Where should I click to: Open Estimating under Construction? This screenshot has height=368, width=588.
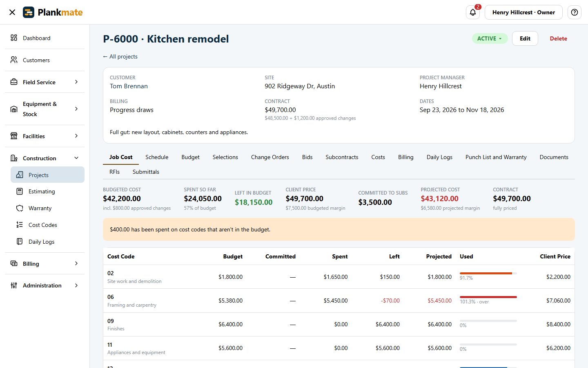click(x=47, y=191)
